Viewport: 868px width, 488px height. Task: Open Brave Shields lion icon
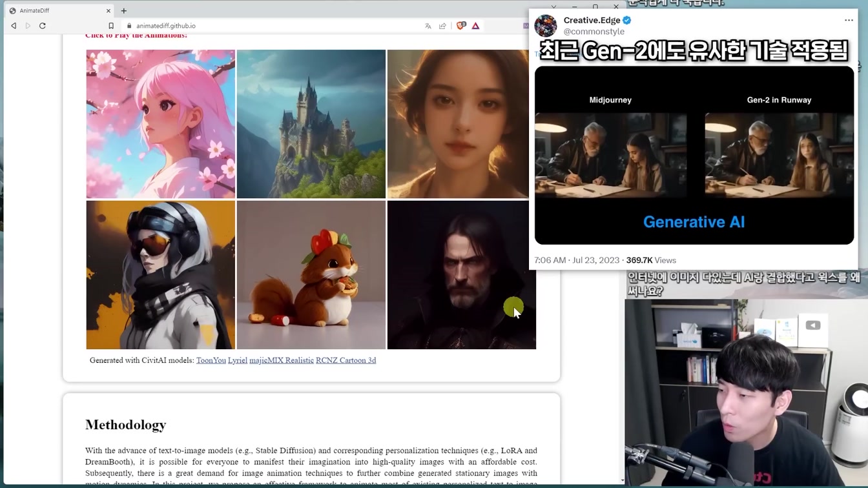pos(460,26)
